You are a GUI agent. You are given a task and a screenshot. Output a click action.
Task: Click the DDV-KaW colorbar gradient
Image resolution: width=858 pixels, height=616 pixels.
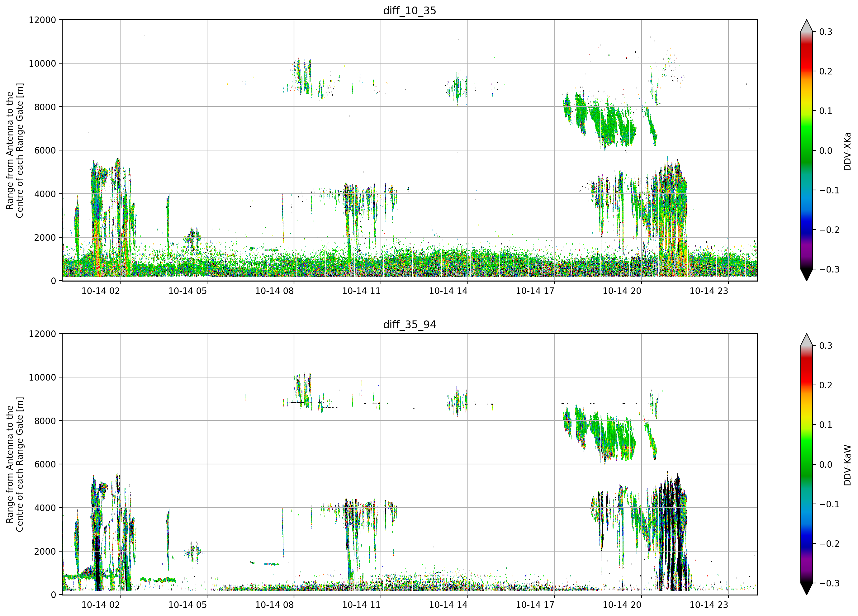point(807,464)
